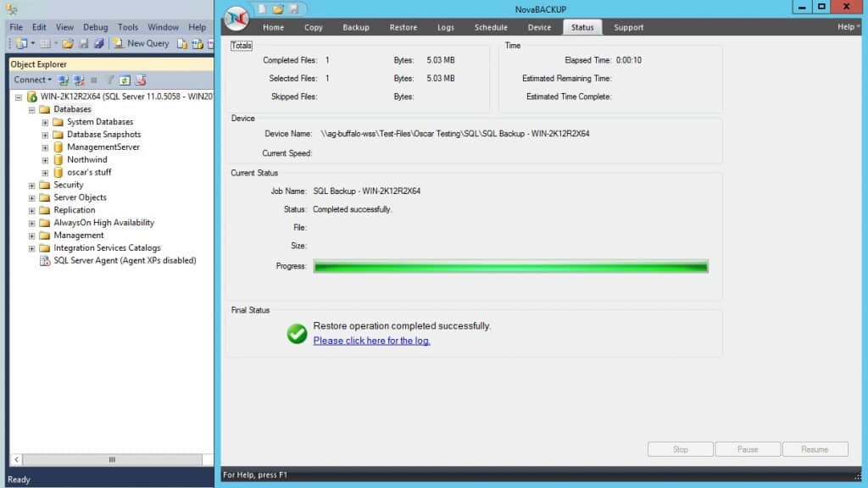This screenshot has height=488, width=868.
Task: Switch to the Backup tab in NovaBACKUP
Action: point(356,27)
